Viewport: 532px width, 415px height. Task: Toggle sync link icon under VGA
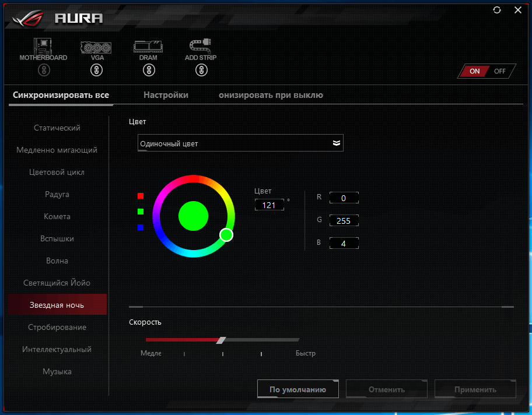pos(97,71)
